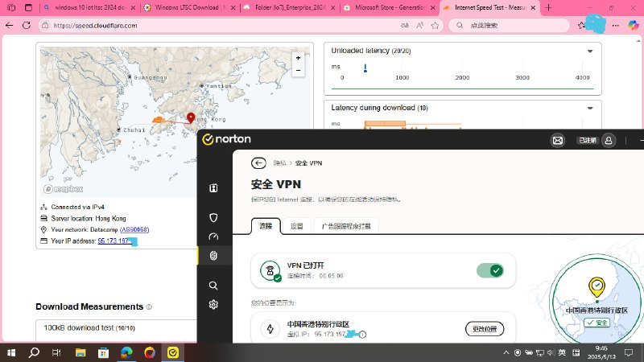Click the change location button
The height and width of the screenshot is (362, 644).
485,329
